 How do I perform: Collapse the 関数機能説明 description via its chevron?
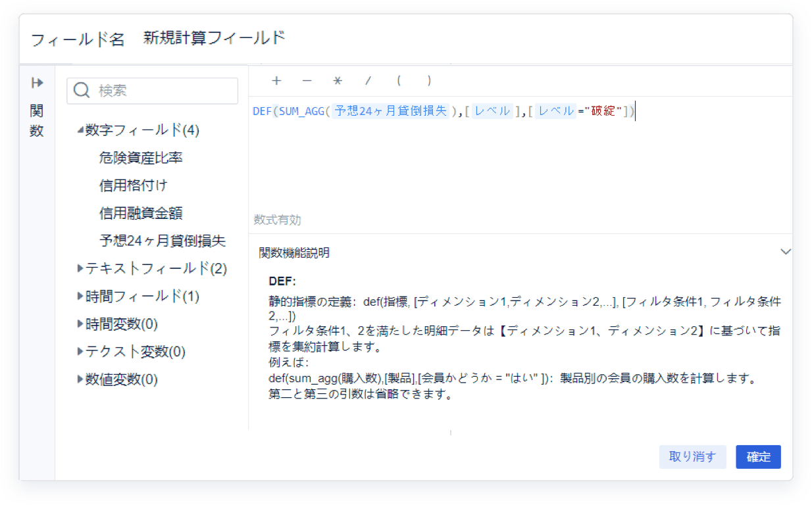pos(786,251)
